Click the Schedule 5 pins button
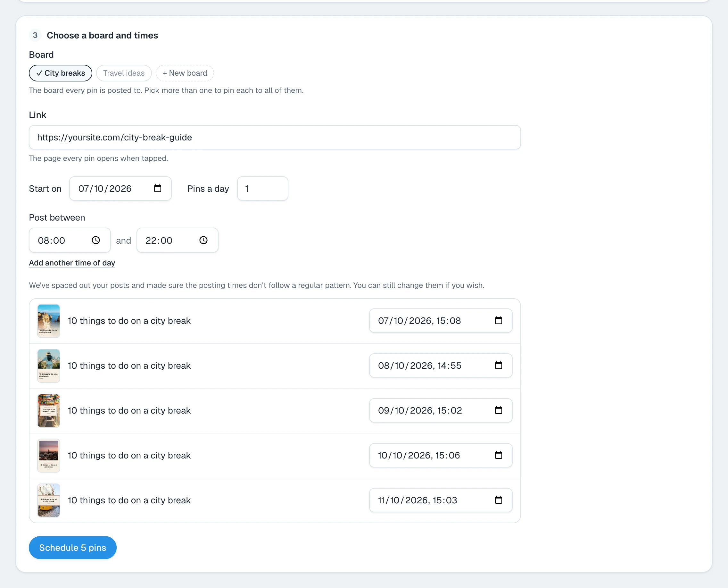728x588 pixels. [x=73, y=548]
